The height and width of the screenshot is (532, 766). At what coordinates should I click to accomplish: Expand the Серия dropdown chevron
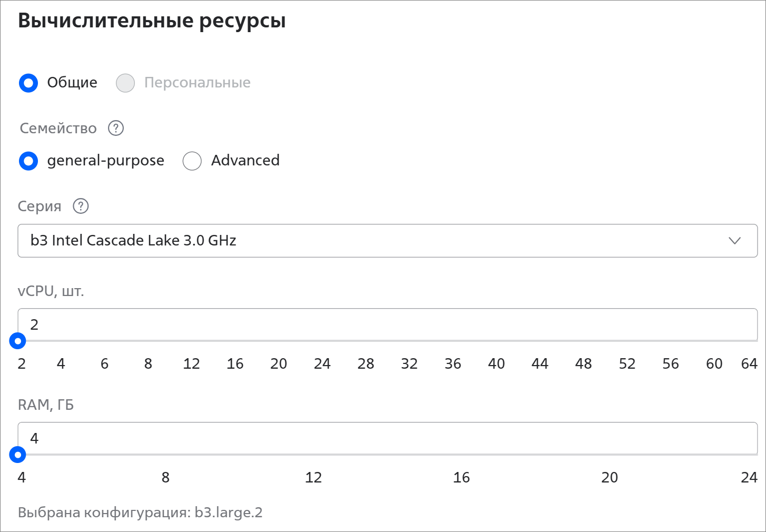[x=734, y=241]
